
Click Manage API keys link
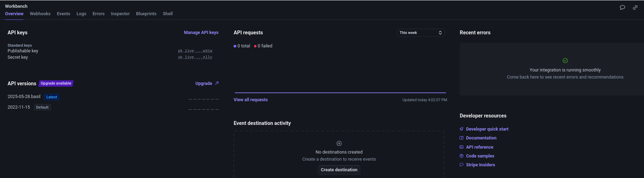[x=201, y=33]
